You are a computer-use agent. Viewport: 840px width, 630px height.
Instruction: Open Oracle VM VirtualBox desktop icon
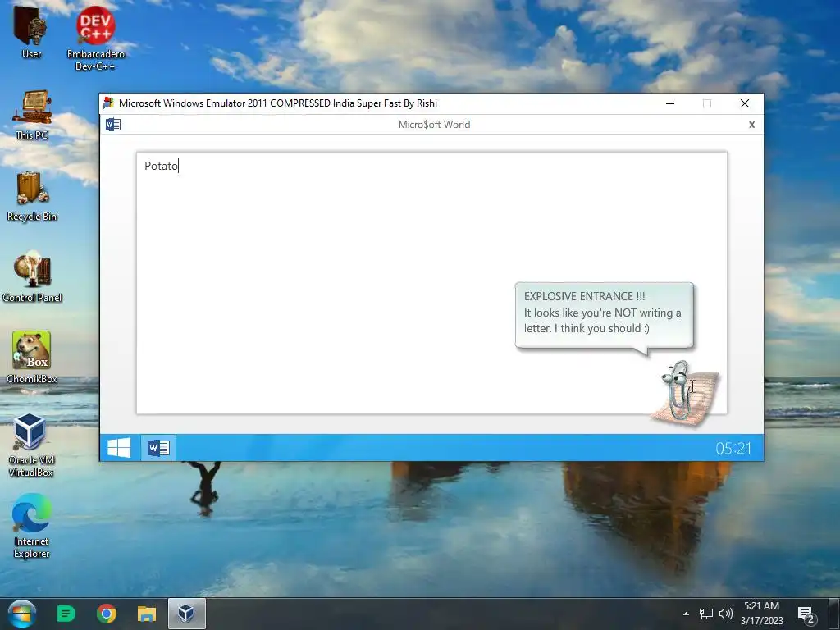(x=31, y=445)
